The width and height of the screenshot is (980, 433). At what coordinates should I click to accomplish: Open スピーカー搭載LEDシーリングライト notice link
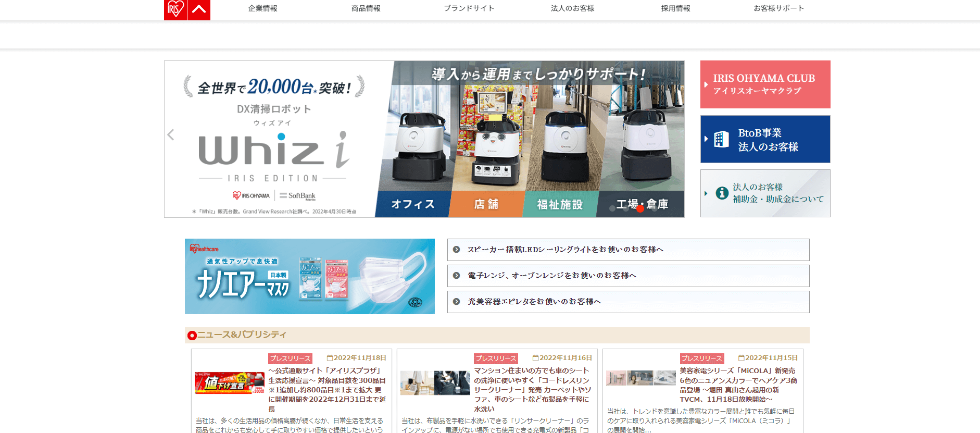(628, 250)
